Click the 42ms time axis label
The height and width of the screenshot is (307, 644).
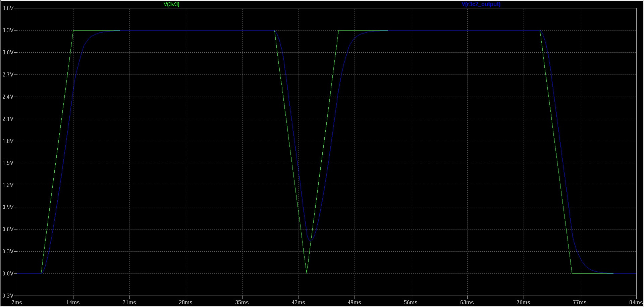click(x=299, y=303)
